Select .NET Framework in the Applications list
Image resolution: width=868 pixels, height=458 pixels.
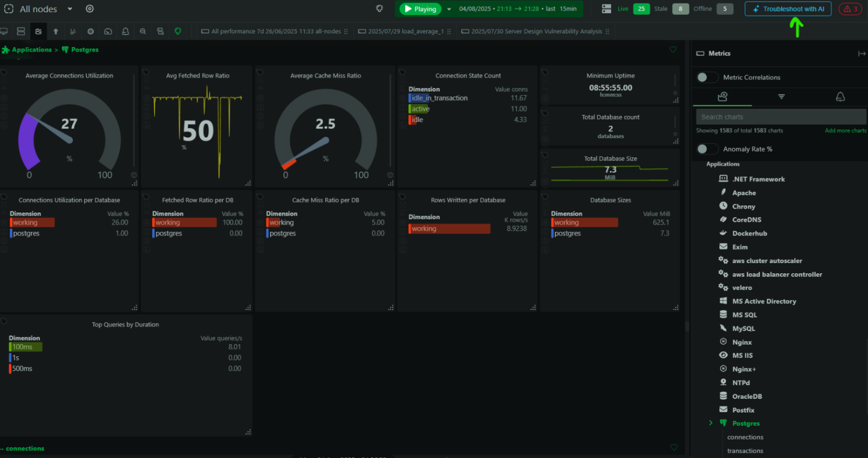tap(758, 179)
